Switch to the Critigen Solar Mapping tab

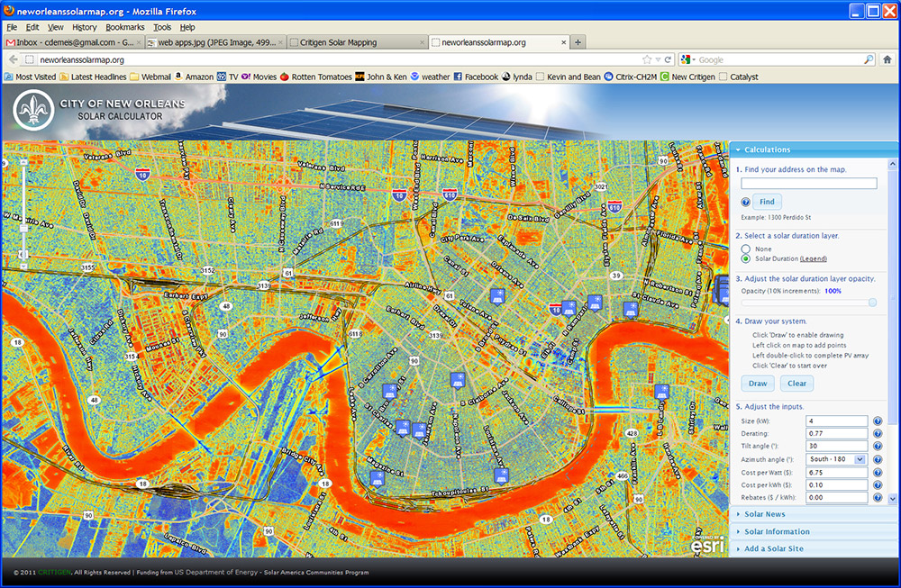[358, 42]
